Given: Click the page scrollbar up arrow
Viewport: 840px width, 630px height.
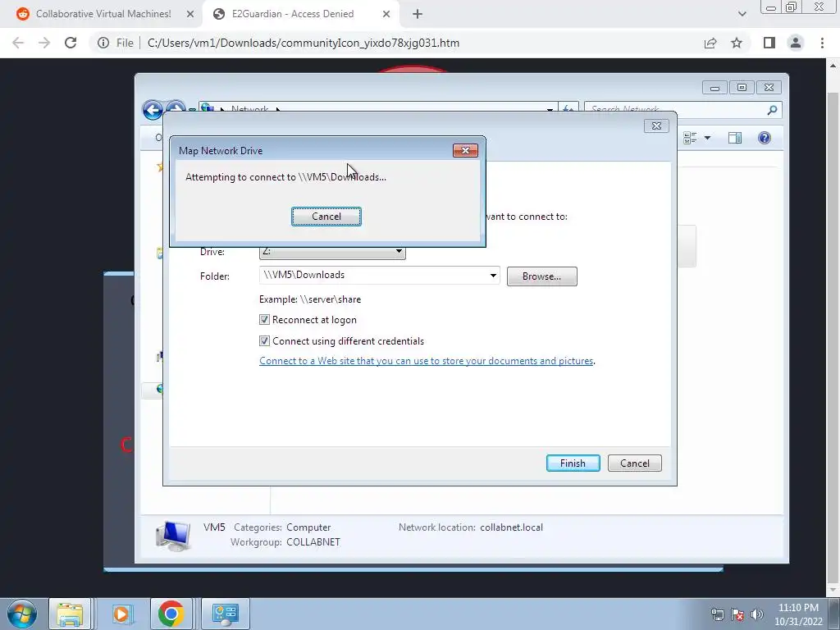Looking at the screenshot, I should point(833,66).
